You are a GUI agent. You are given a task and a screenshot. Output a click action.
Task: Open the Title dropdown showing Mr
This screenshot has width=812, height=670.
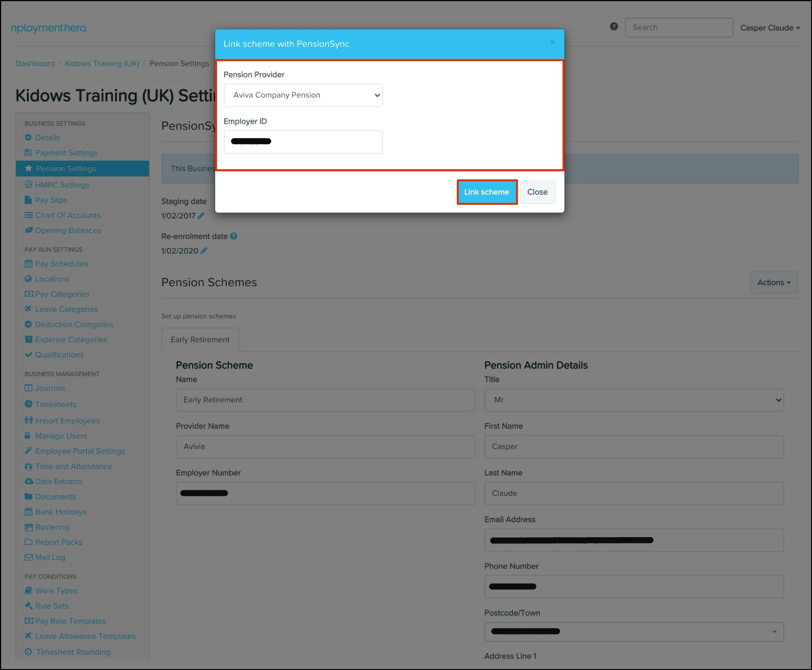tap(633, 400)
